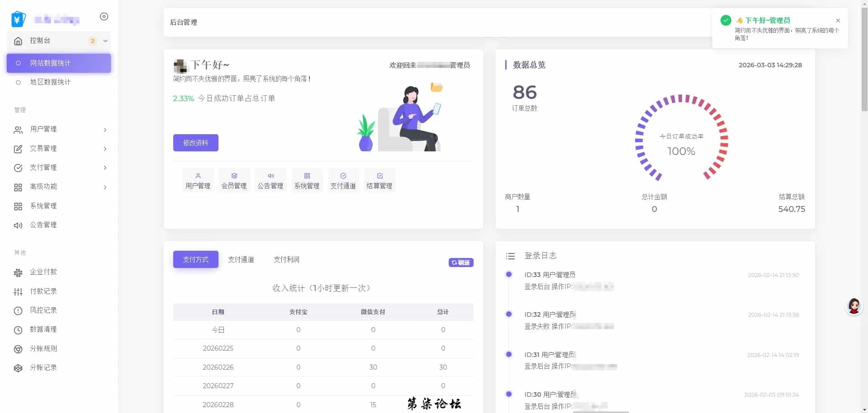Image resolution: width=868 pixels, height=413 pixels.
Task: Switch to the 支付利润 tab
Action: click(286, 259)
